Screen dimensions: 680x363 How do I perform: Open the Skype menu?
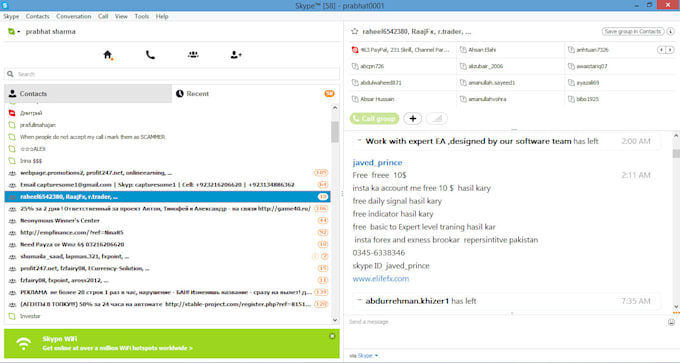[11, 16]
